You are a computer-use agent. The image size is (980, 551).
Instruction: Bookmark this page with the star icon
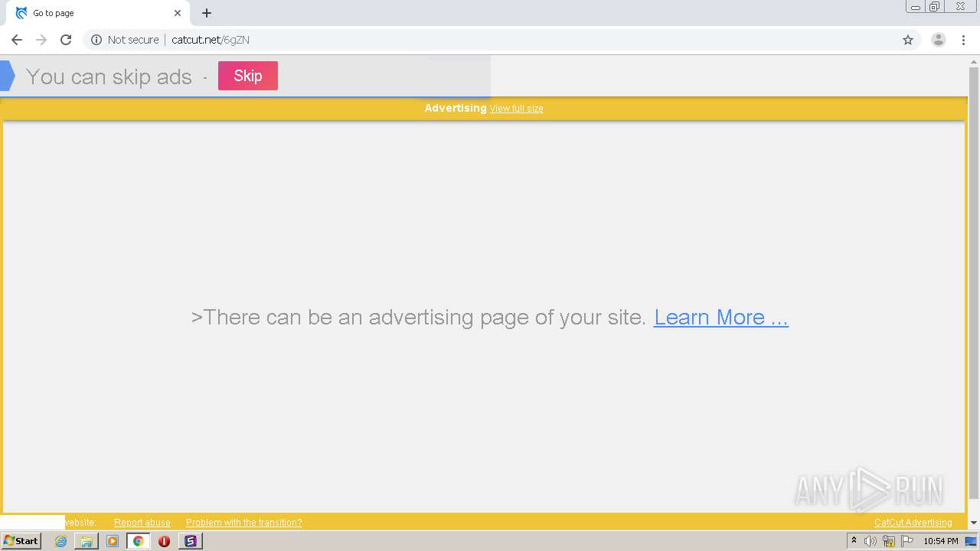coord(908,40)
